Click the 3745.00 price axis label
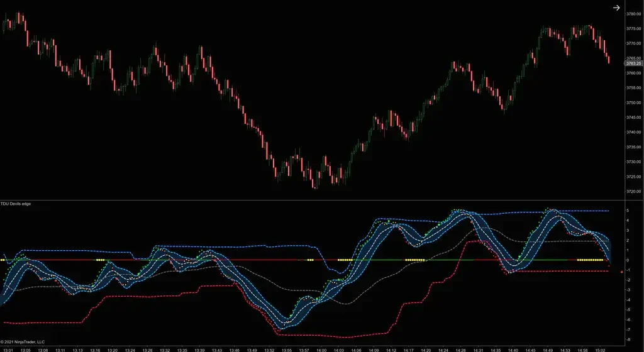This screenshot has width=644, height=352. 634,118
